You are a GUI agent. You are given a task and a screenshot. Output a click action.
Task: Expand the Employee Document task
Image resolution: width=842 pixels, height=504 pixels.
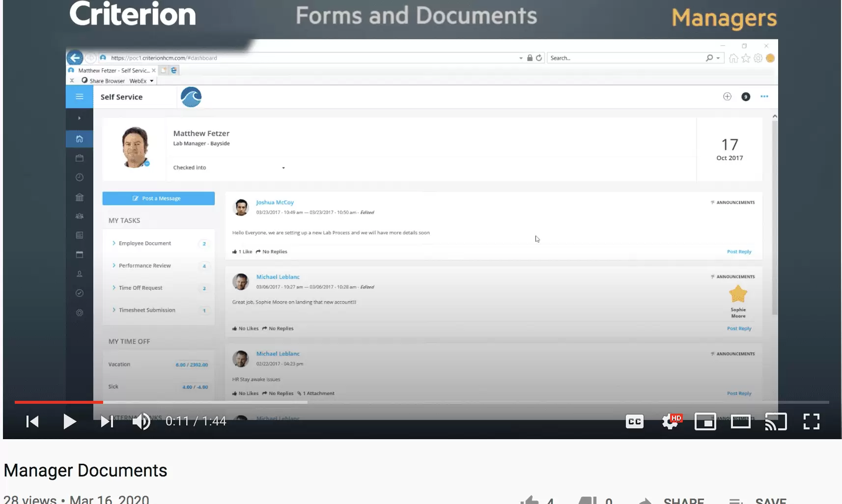tap(144, 244)
